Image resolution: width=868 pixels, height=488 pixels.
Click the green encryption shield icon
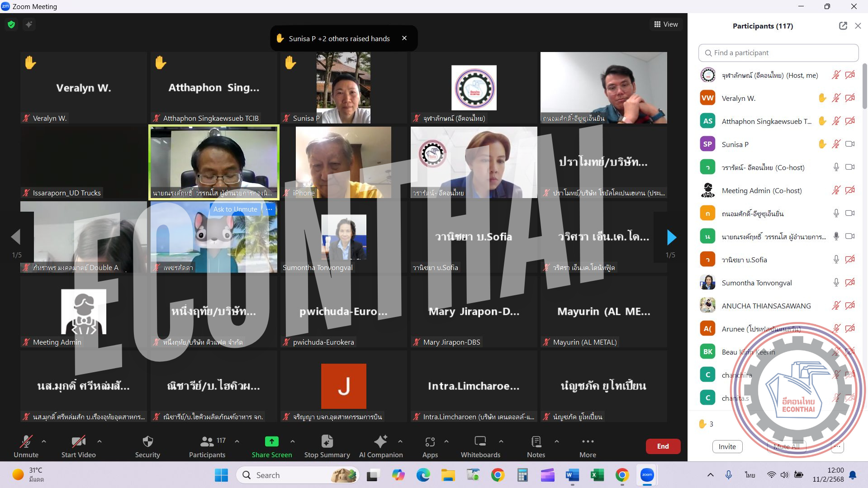point(11,24)
